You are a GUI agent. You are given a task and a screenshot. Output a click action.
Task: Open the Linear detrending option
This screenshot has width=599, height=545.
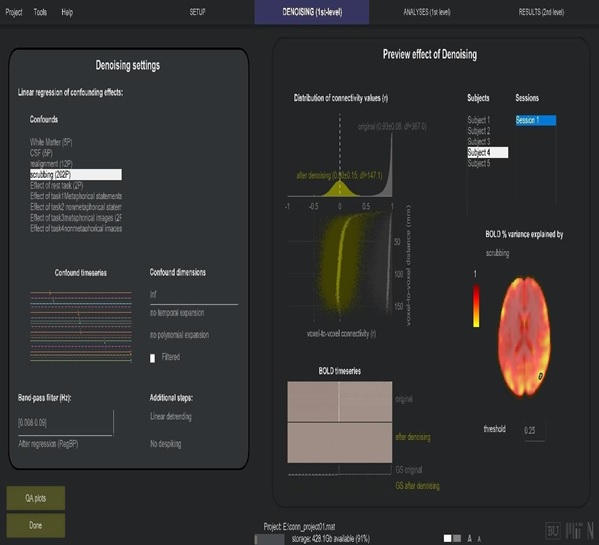point(171,416)
